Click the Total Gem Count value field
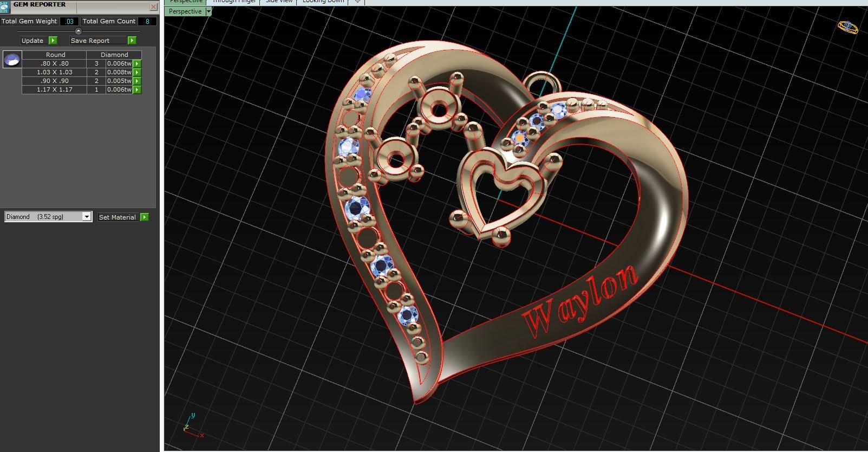 point(147,21)
